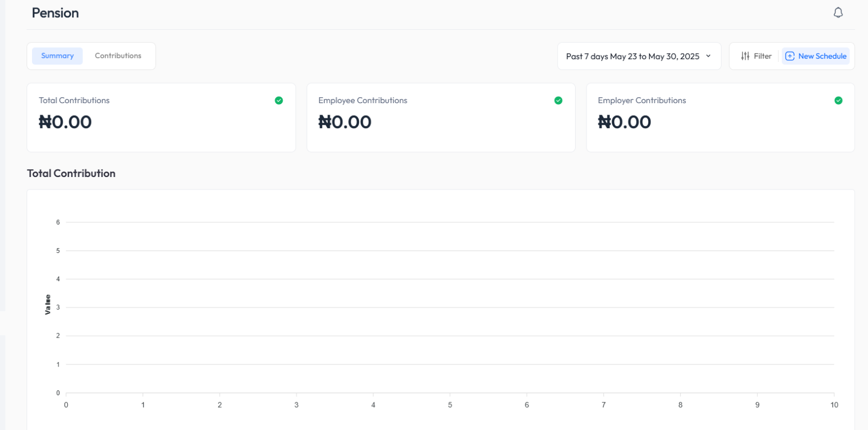Switch to the Summary tab
The height and width of the screenshot is (430, 868).
(x=58, y=56)
